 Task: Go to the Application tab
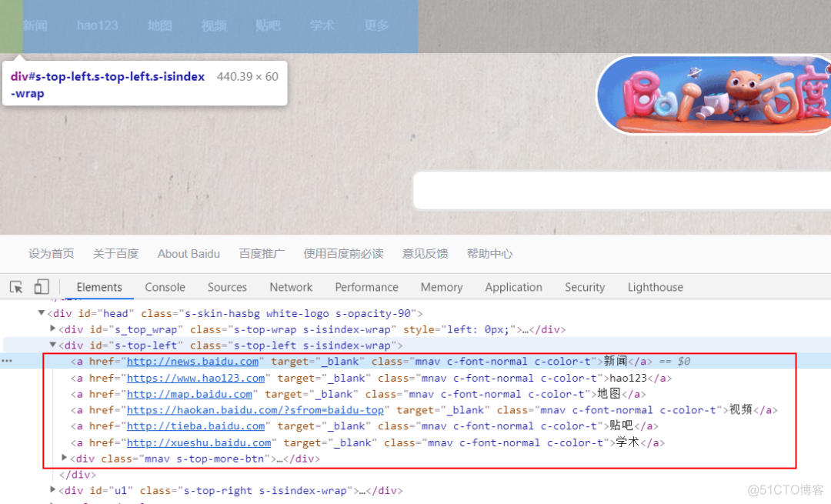513,287
